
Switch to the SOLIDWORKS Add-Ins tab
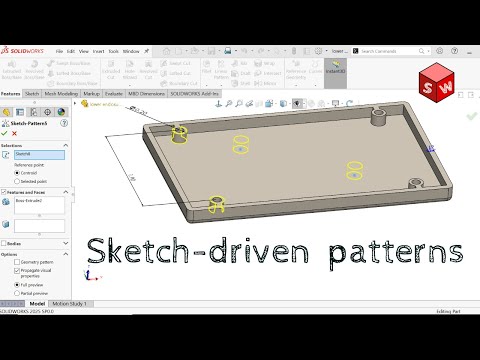(194, 94)
